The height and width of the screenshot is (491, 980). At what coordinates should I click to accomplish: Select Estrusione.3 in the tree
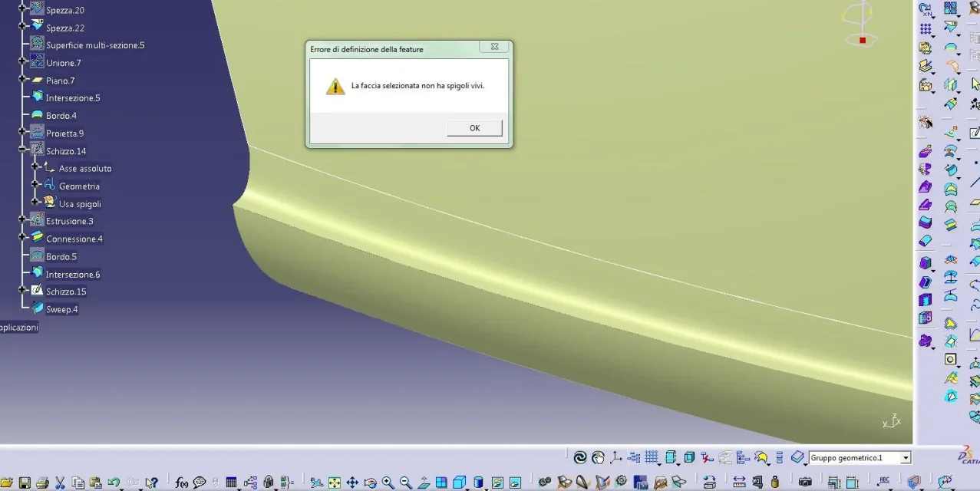coord(70,221)
